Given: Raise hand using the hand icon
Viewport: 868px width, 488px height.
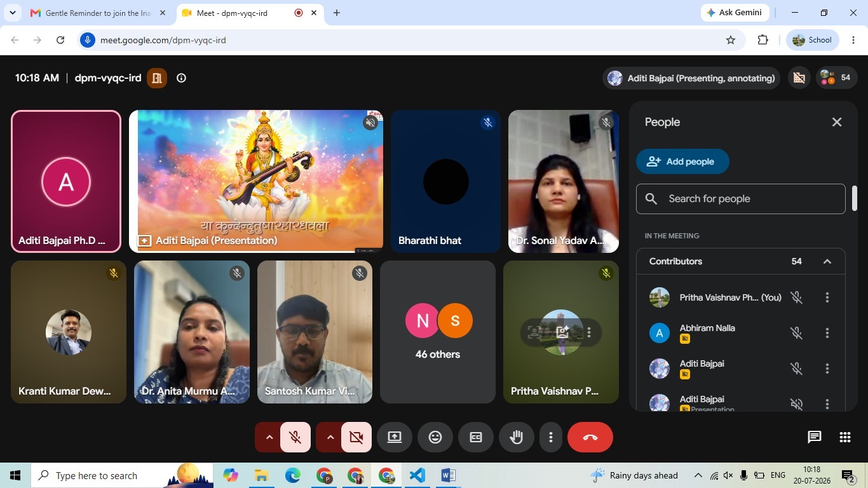Looking at the screenshot, I should point(517,437).
